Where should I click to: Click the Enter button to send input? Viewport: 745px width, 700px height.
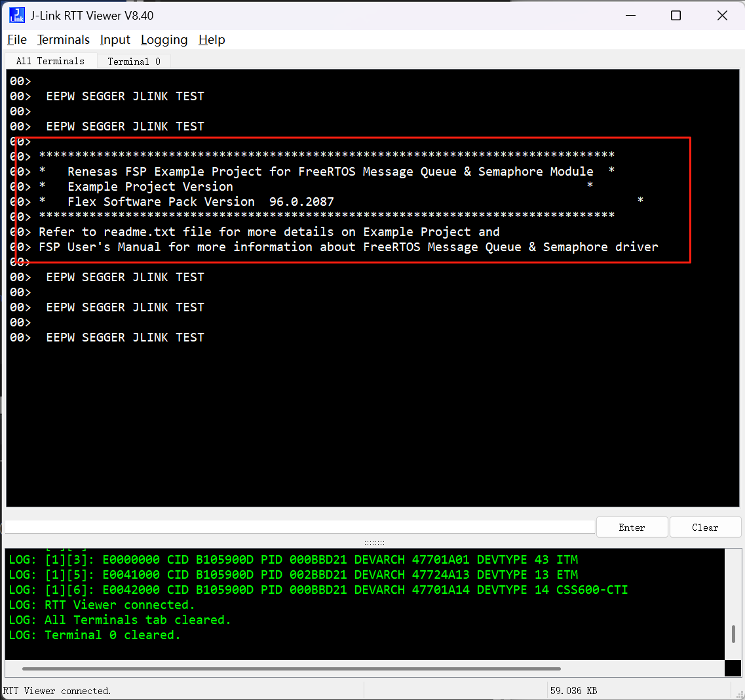pyautogui.click(x=632, y=528)
